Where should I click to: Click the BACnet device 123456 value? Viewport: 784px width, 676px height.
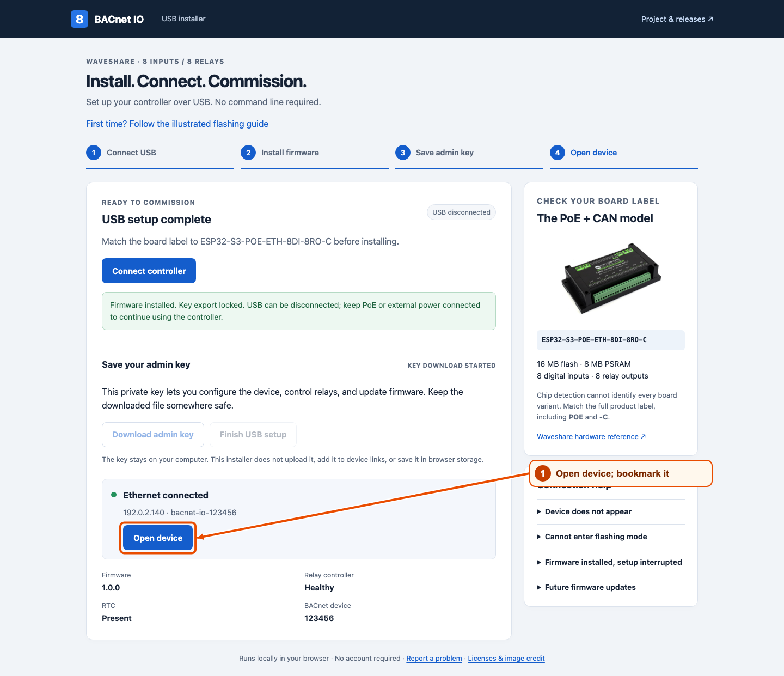pyautogui.click(x=319, y=618)
